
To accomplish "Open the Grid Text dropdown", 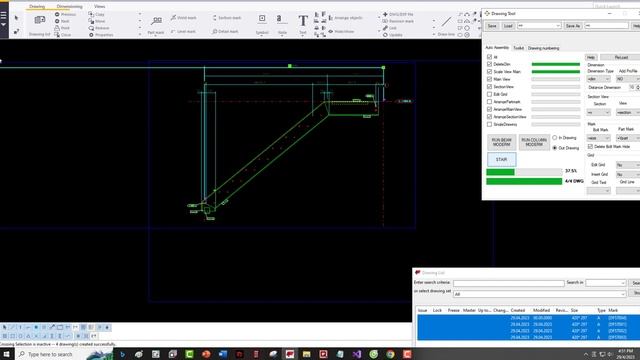I will point(598,191).
